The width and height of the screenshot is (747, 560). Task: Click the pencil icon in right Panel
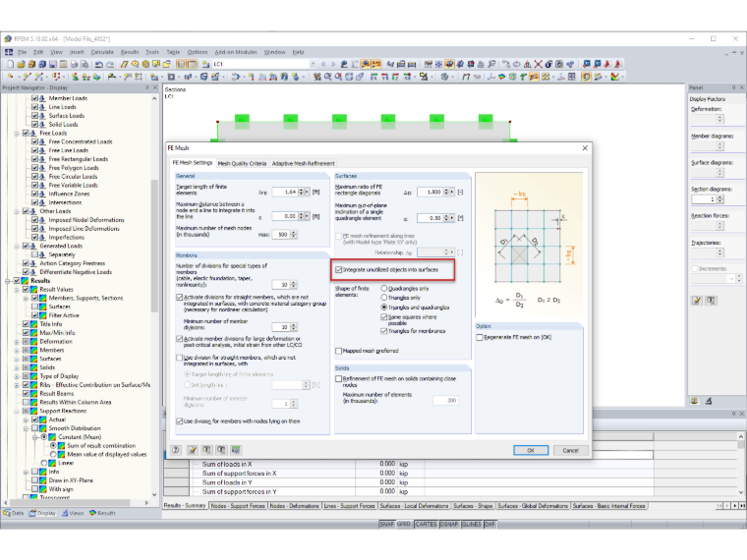pyautogui.click(x=697, y=301)
